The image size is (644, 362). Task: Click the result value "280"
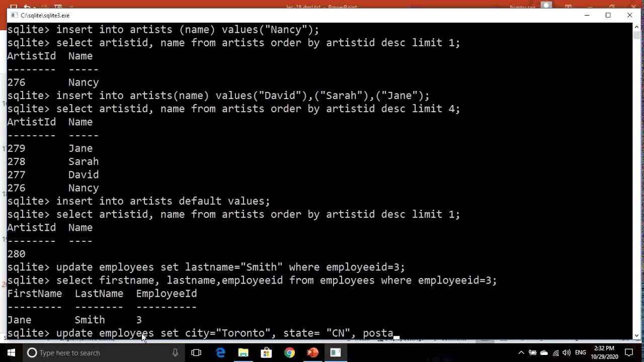click(16, 254)
